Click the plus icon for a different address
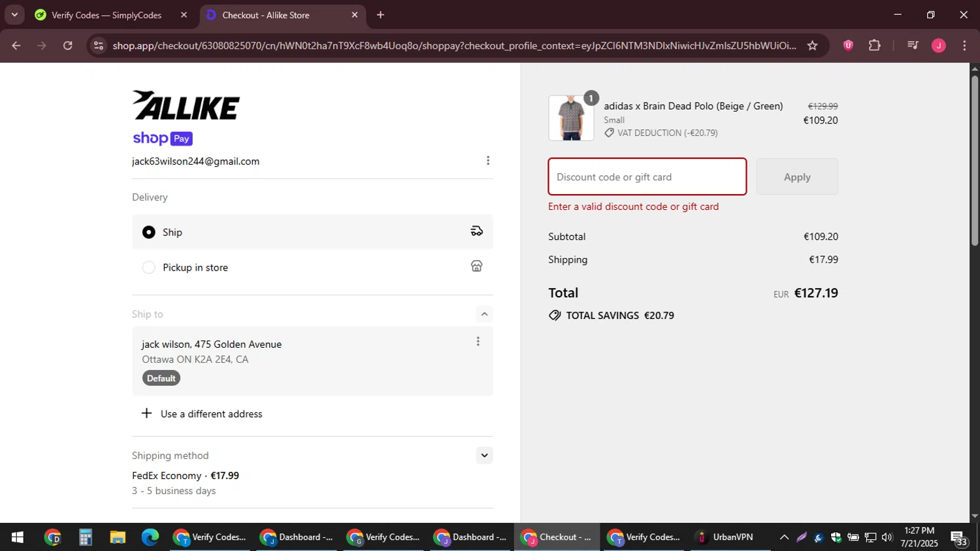The image size is (980, 551). 147,413
